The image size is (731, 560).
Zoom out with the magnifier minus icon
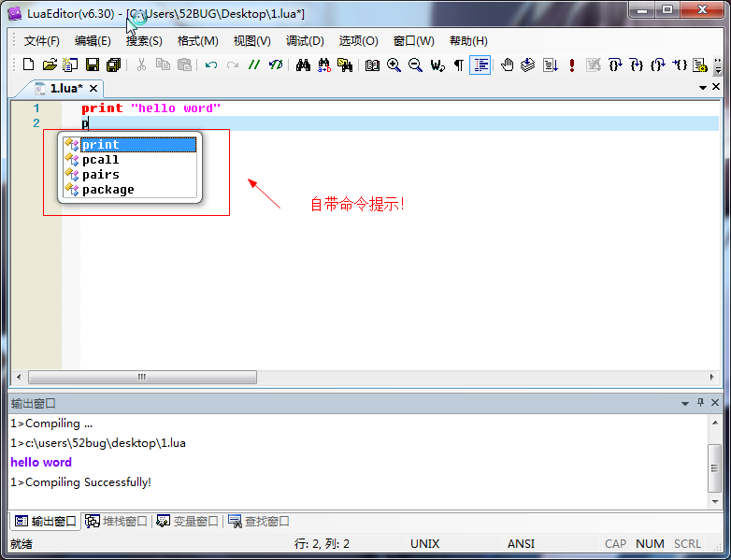point(415,65)
